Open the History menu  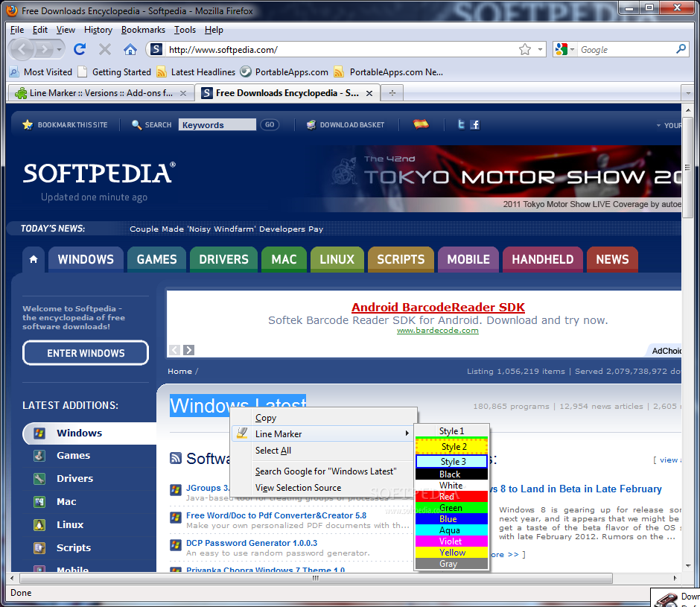98,30
